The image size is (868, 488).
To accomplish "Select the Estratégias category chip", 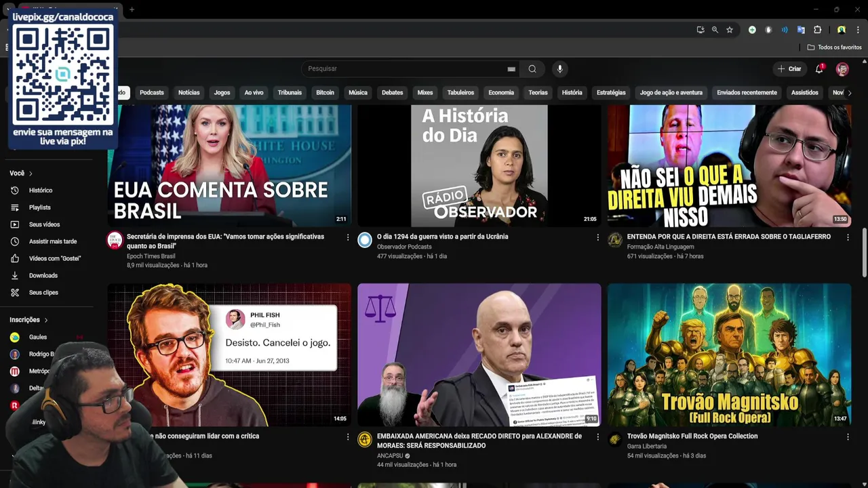I will [x=611, y=93].
